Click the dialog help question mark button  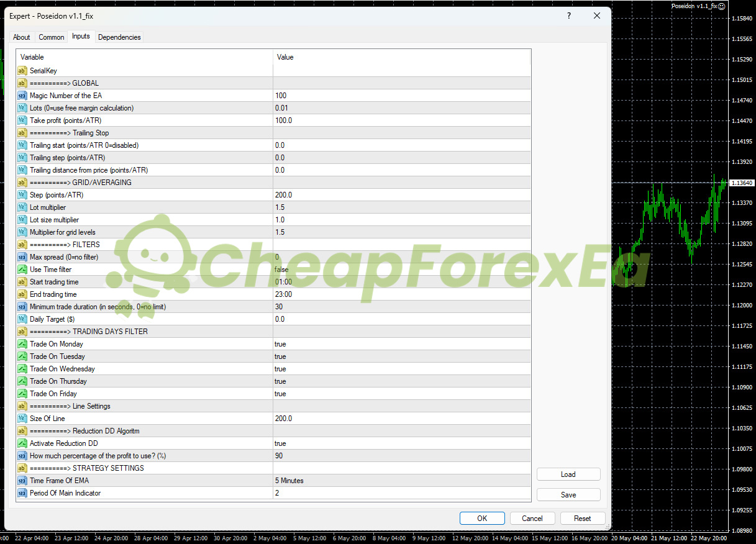tap(569, 16)
